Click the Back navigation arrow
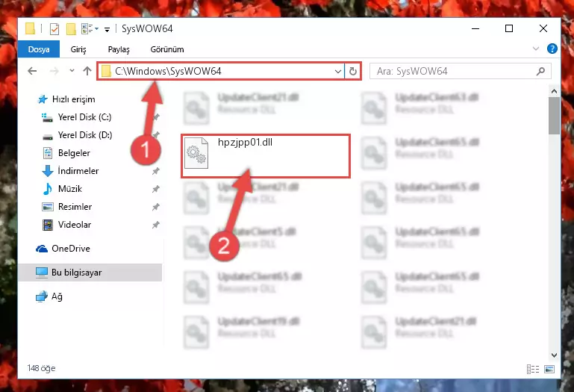The height and width of the screenshot is (392, 574). [32, 71]
